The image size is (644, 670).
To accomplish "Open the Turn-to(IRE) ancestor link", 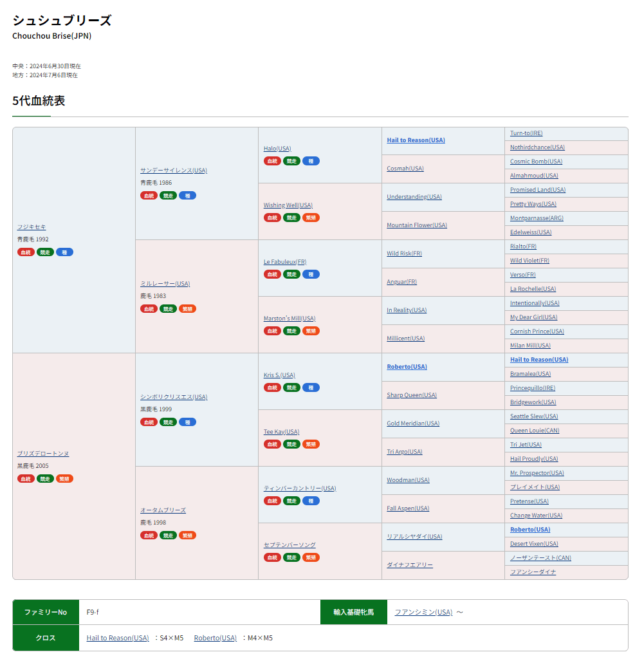I will (x=526, y=133).
